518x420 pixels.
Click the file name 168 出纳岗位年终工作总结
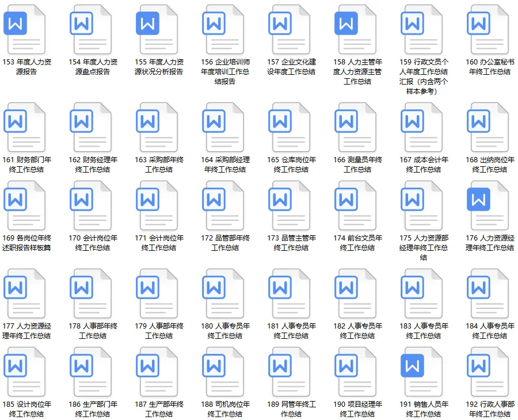pos(490,165)
